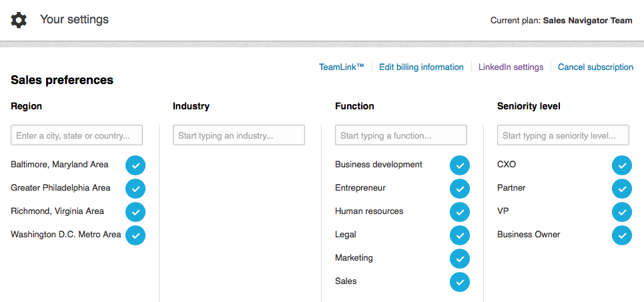The image size is (644, 302).
Task: Uncheck Baltimore, Maryland Area region
Action: point(135,165)
